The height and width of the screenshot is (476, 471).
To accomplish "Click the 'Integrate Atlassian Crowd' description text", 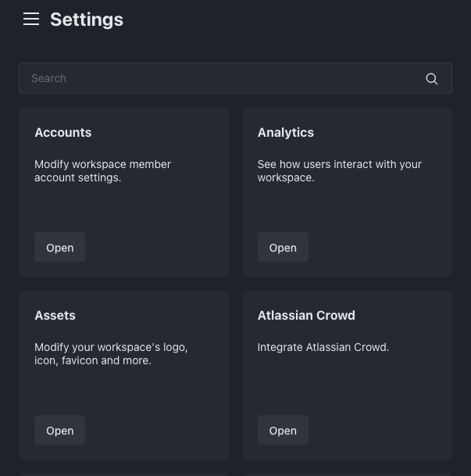I will (323, 347).
